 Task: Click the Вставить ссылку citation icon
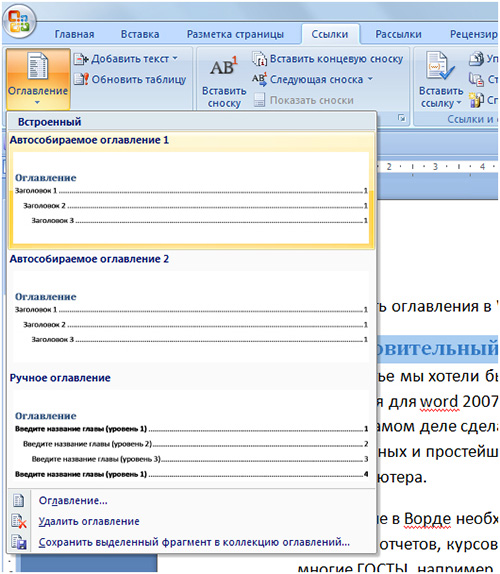(441, 66)
